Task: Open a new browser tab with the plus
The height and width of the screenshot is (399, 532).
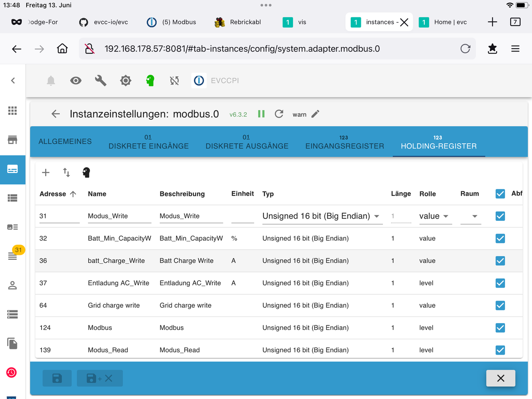Action: [x=492, y=22]
